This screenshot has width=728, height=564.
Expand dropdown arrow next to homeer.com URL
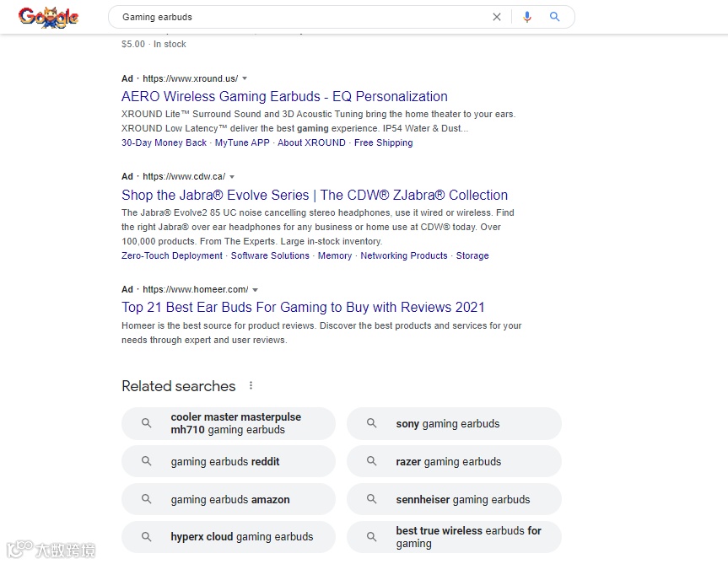[x=255, y=290]
